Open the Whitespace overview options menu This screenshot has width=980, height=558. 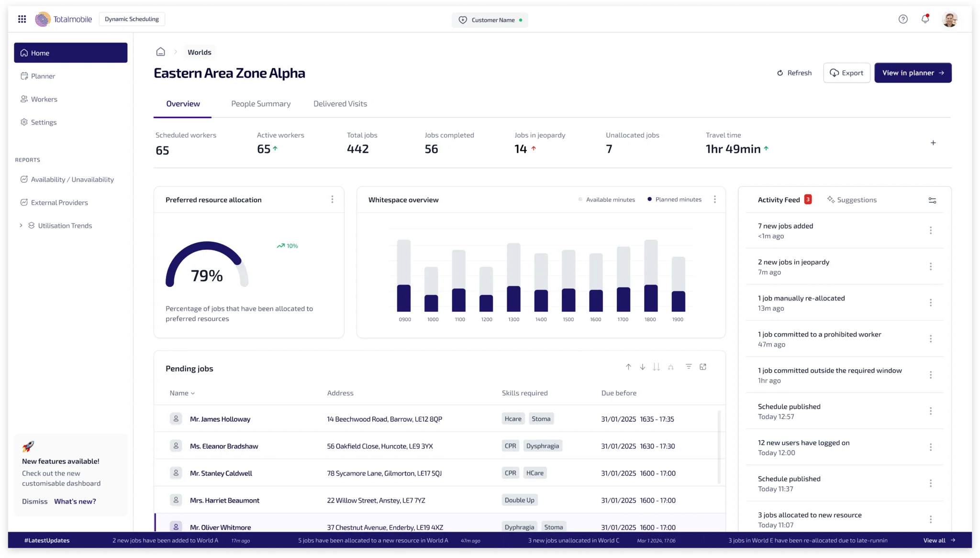[715, 199]
